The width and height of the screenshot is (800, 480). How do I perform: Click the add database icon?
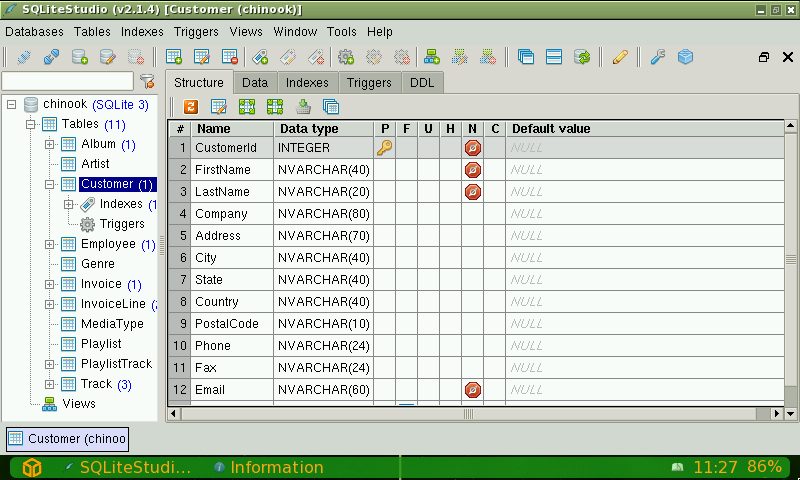80,57
